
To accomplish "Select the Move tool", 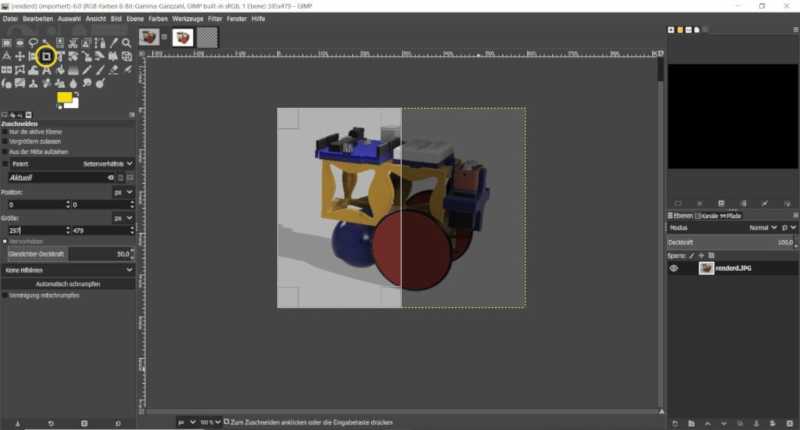I will click(20, 56).
